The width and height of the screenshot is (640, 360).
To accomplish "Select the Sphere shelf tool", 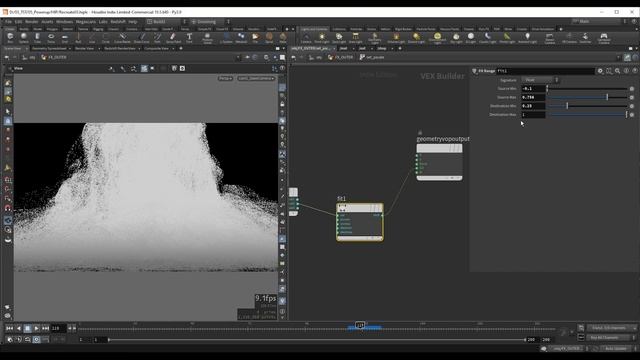I will point(24,38).
